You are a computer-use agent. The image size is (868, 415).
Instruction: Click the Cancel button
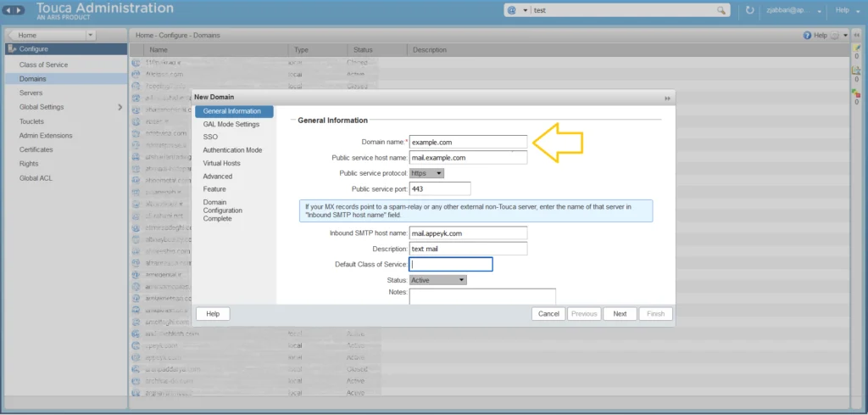click(x=548, y=314)
